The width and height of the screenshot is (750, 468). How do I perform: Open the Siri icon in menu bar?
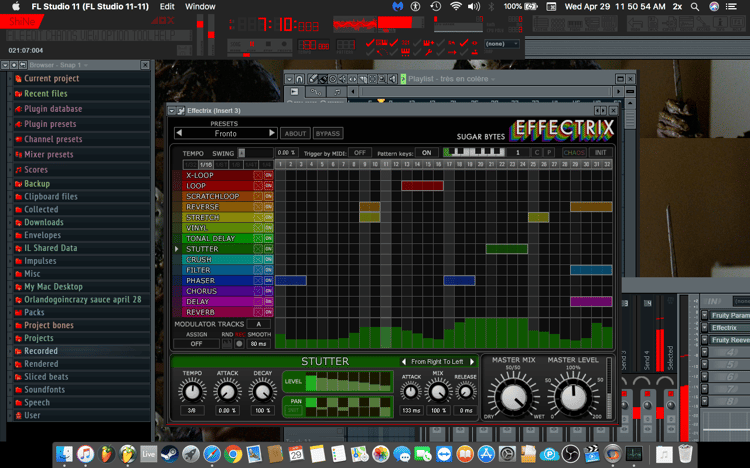point(714,7)
